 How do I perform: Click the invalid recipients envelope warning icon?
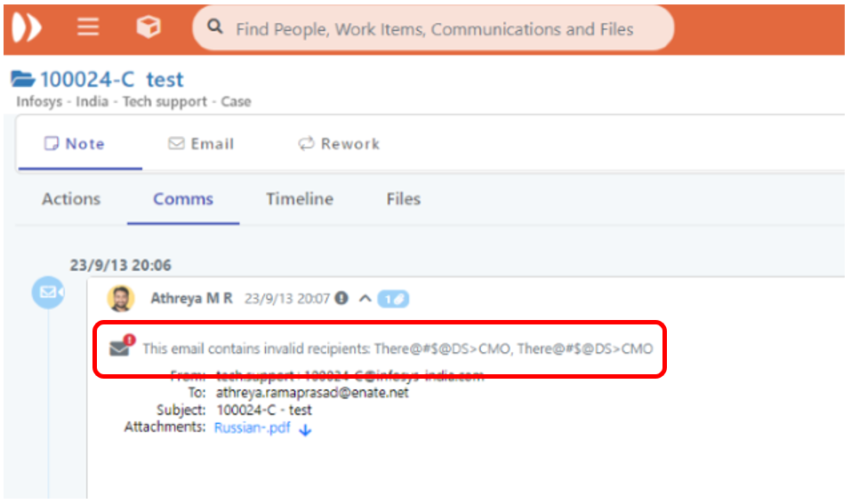(121, 348)
